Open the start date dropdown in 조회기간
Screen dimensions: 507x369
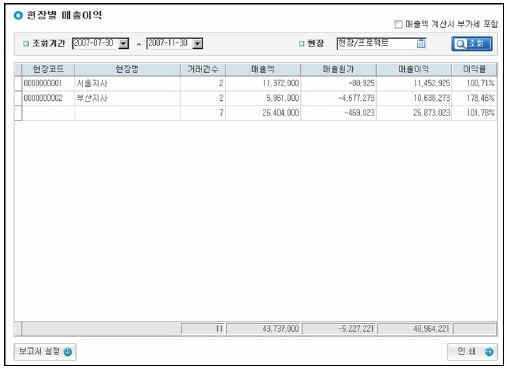click(124, 44)
